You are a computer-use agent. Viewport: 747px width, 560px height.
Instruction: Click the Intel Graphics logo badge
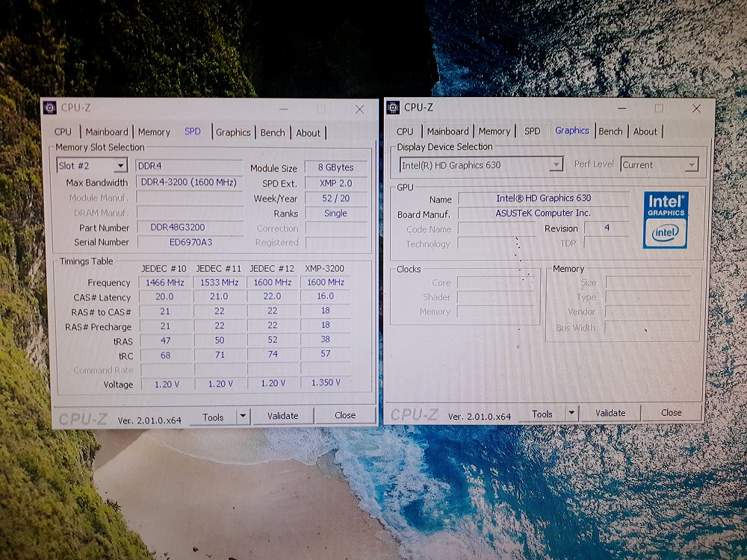point(665,220)
